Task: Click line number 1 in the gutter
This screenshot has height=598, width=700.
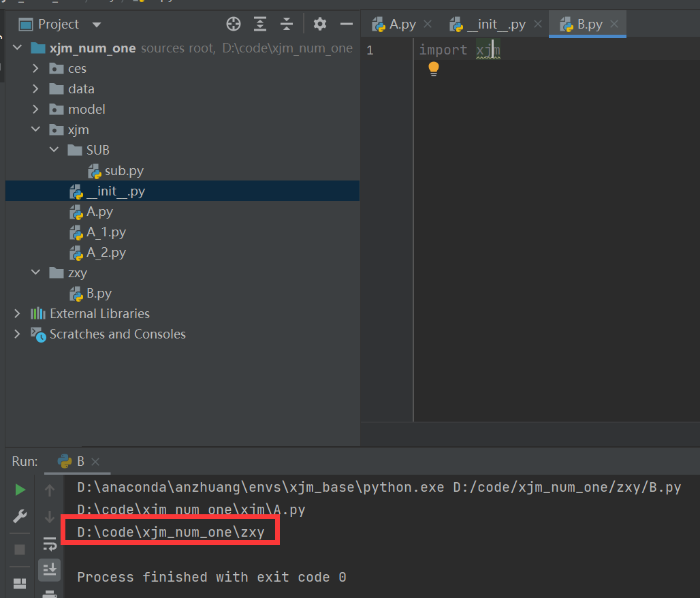Action: pos(370,50)
